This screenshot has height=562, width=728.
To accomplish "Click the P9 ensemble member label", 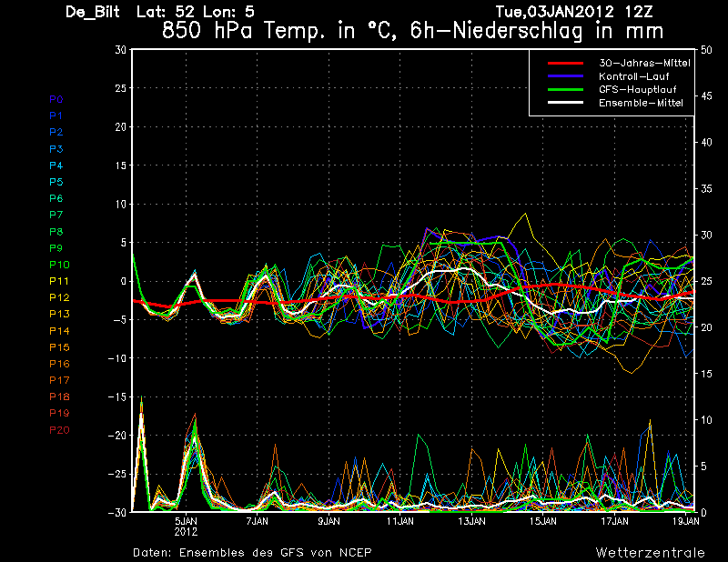I will [56, 248].
